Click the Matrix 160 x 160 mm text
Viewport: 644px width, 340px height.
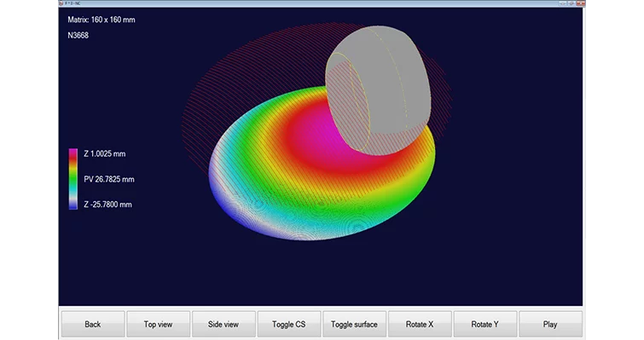pyautogui.click(x=102, y=20)
